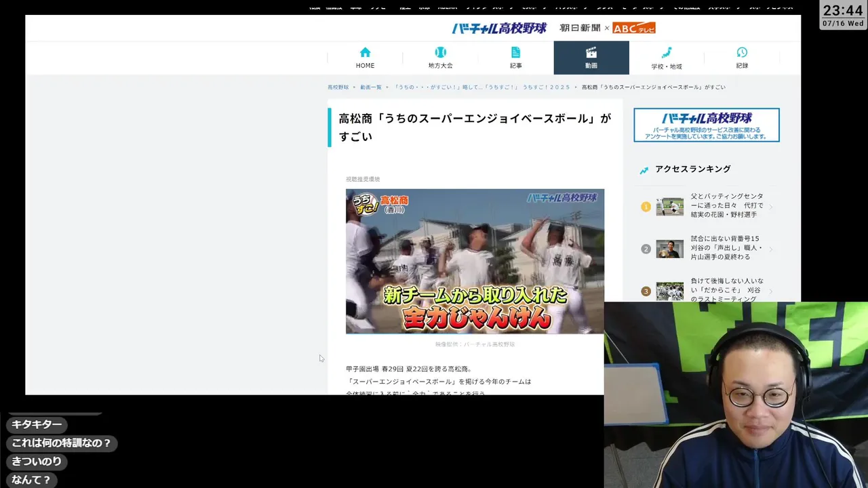Open ranking article about 背番号15 刈谷
The image size is (868, 488).
[x=727, y=247]
